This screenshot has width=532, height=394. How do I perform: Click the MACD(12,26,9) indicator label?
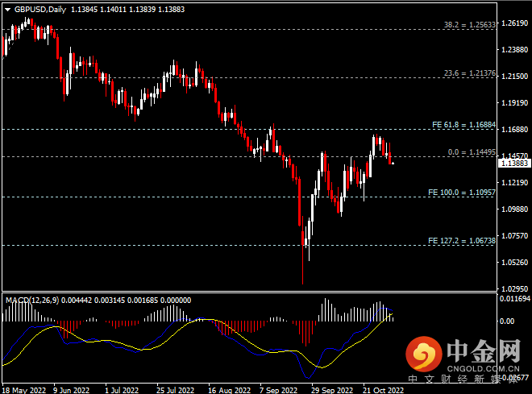32,301
